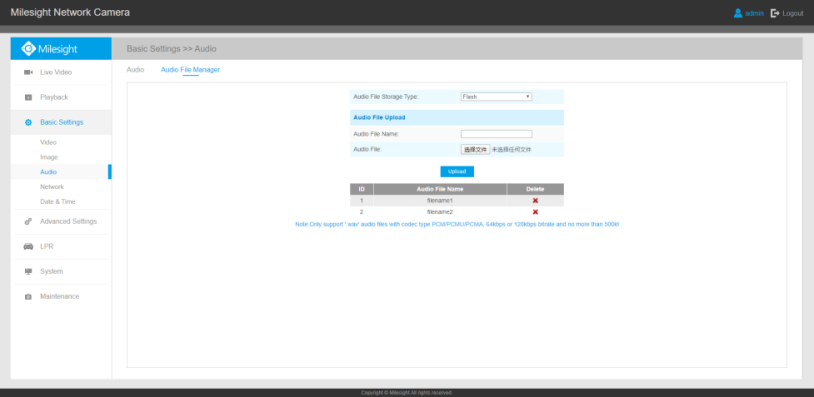Viewport: 814px width, 397px height.
Task: Open the Network settings submenu item
Action: click(52, 186)
